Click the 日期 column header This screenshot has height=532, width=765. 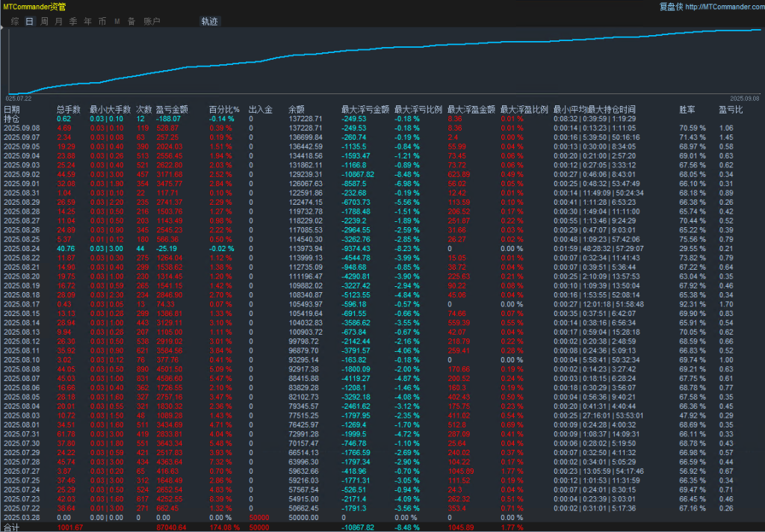12,109
